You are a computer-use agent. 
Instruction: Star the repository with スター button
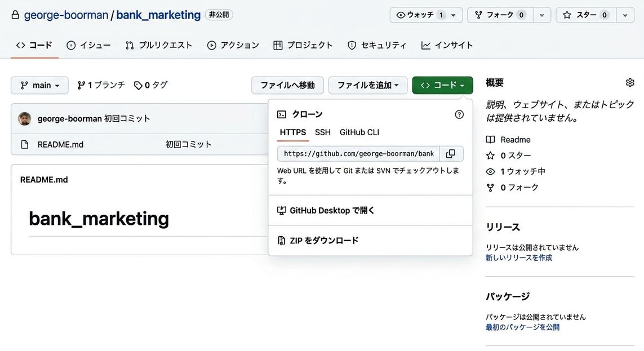(586, 15)
